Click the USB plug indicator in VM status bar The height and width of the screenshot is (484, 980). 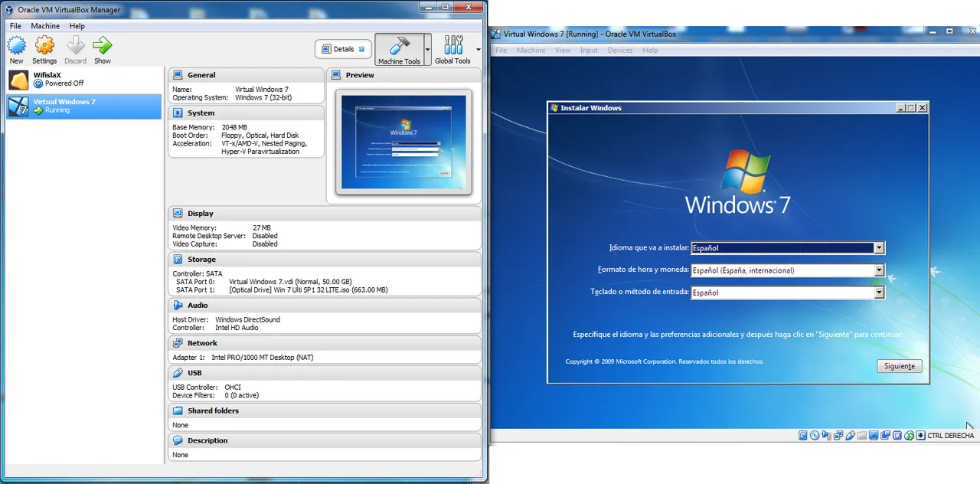pyautogui.click(x=850, y=435)
